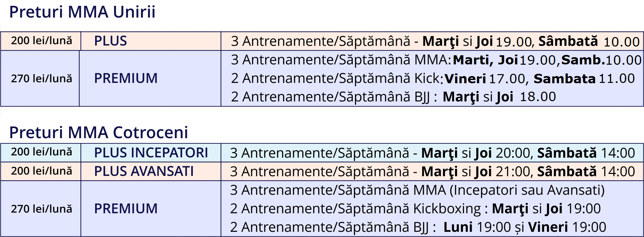Viewport: 644px width, 237px height.
Task: Click the "MMA (Incepatori sau Avansati)" line
Action: point(417,190)
